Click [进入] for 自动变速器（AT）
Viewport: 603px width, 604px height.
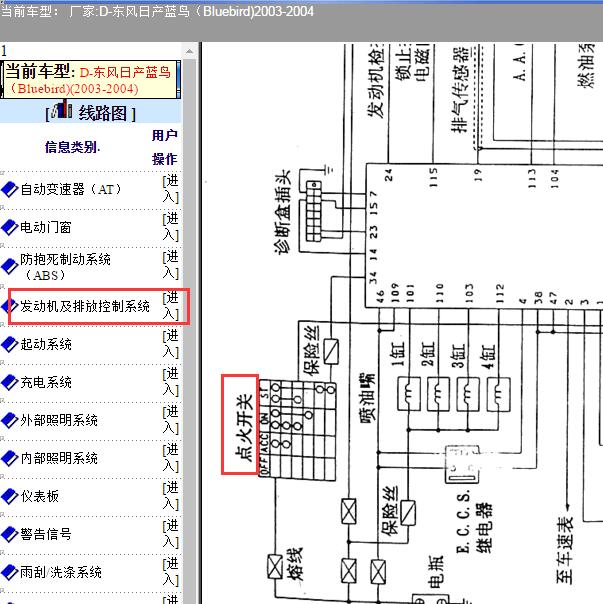point(171,189)
